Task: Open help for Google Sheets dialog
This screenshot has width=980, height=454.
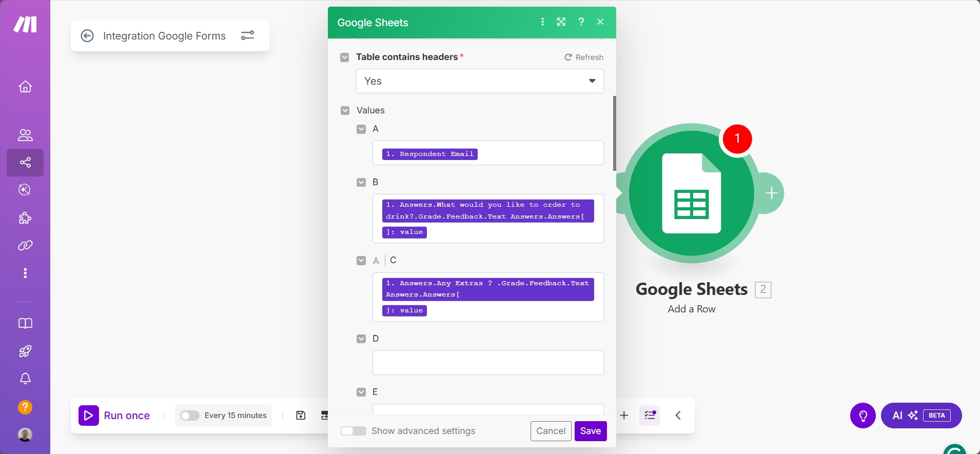Action: (581, 22)
